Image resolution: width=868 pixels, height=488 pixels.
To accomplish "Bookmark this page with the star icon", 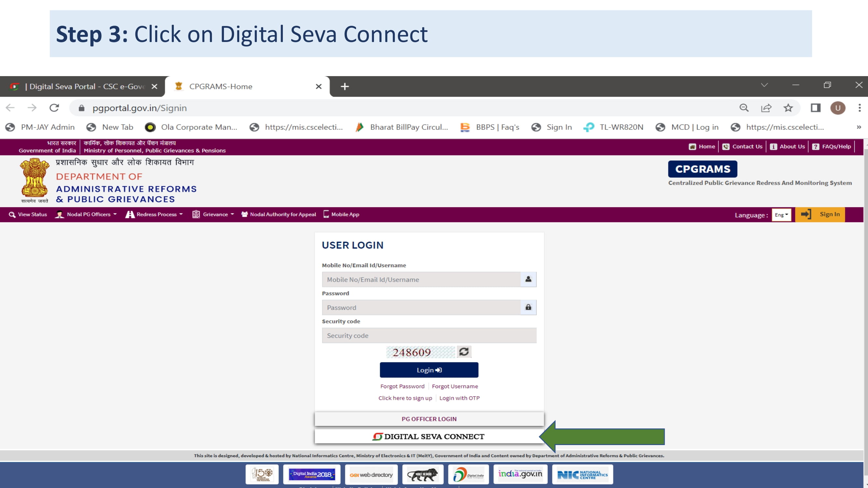I will click(x=788, y=108).
